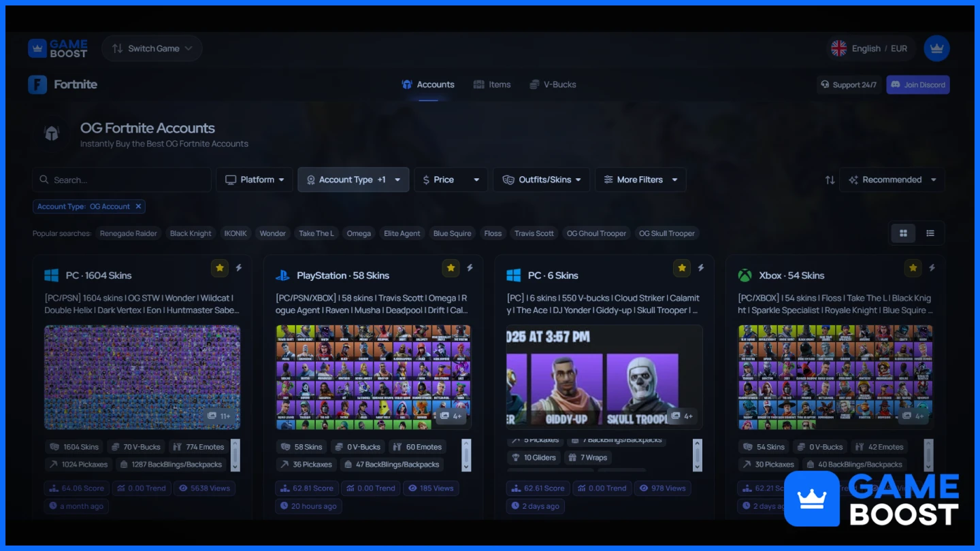
Task: Select the Wonder popular search
Action: 272,233
